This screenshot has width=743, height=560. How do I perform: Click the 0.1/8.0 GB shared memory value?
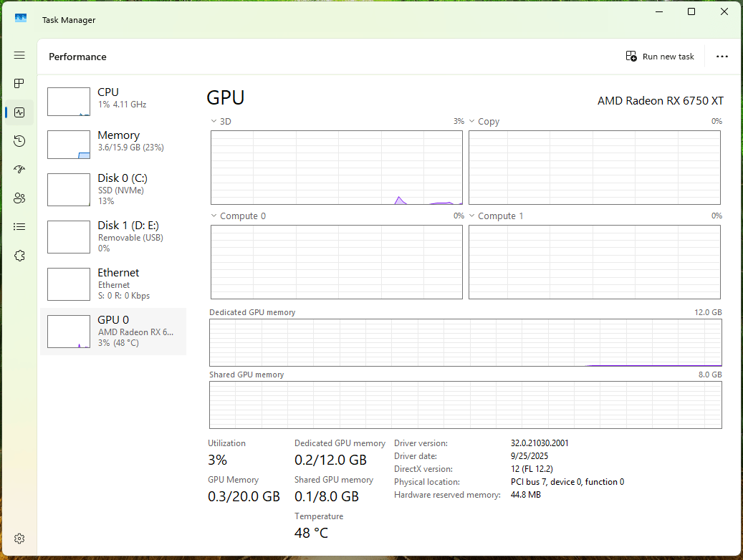(327, 496)
